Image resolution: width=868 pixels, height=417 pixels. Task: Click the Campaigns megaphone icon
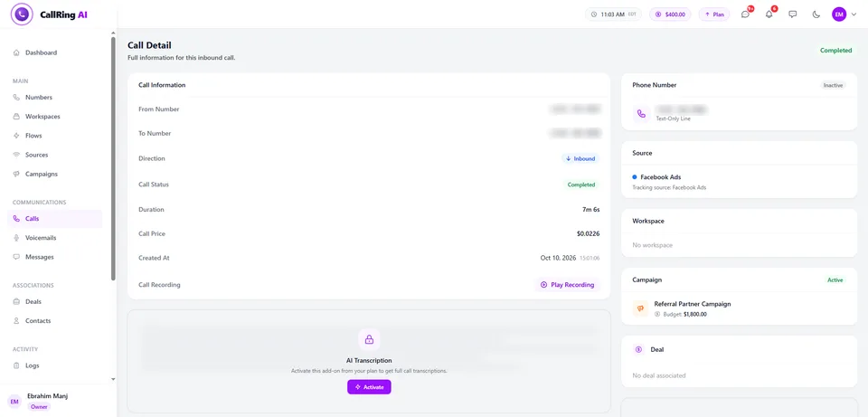[x=16, y=174]
